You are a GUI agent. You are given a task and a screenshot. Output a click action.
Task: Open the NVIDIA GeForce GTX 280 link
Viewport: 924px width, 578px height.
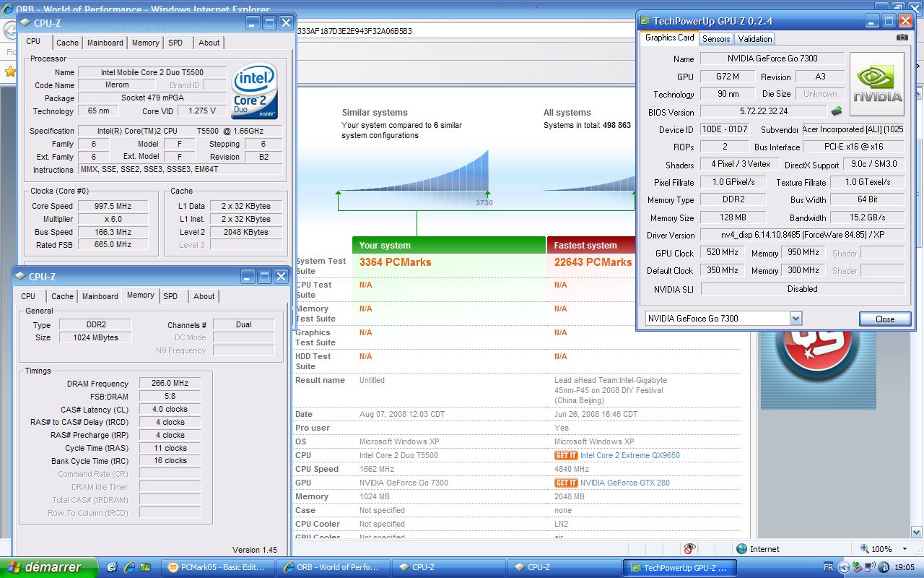pos(625,483)
